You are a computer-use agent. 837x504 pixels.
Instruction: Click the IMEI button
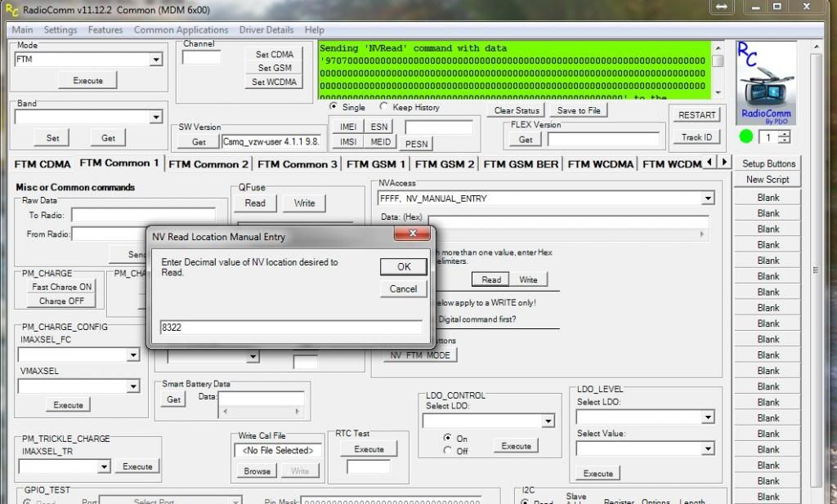click(348, 127)
